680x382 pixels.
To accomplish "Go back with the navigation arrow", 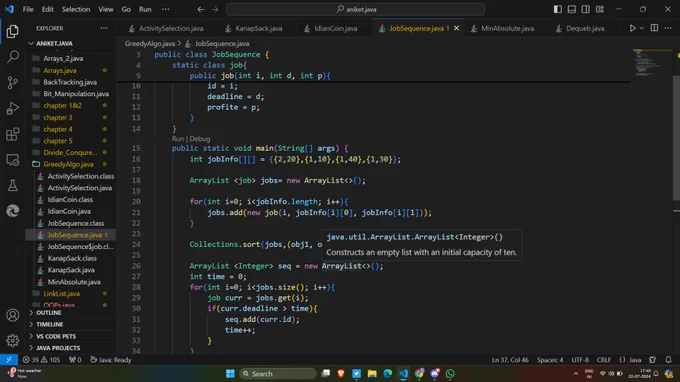I will 200,9.
